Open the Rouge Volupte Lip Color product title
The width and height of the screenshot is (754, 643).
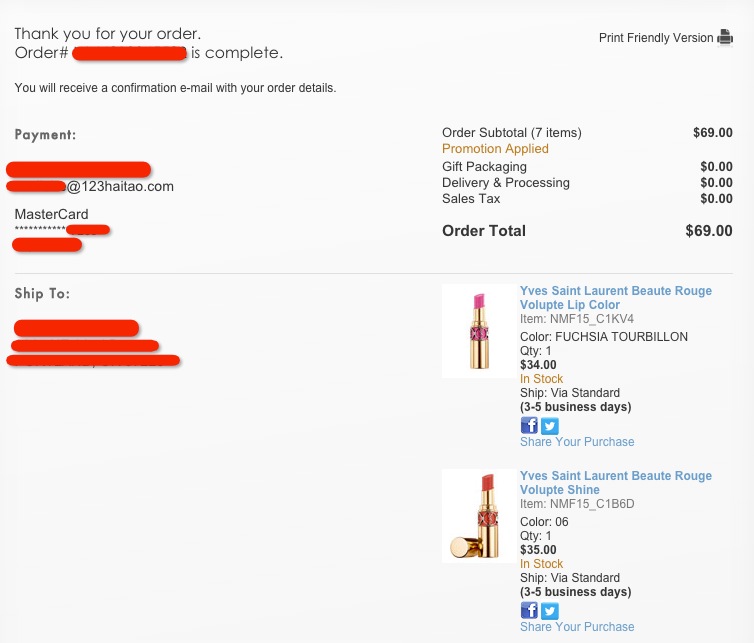click(x=615, y=298)
